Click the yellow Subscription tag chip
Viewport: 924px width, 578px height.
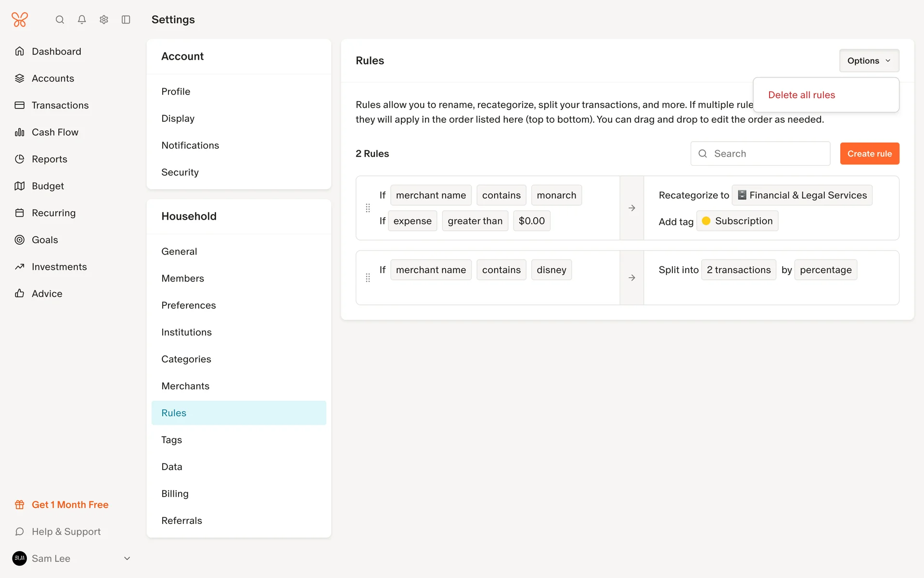737,221
